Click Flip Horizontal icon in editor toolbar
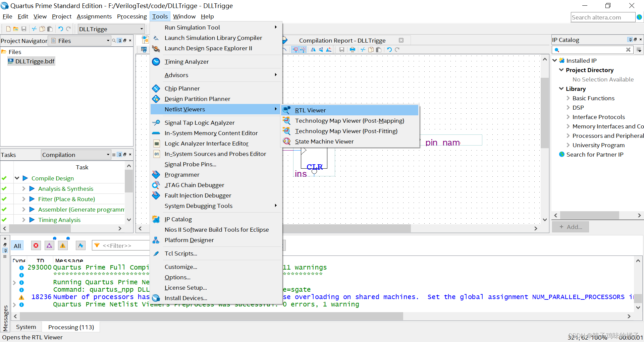This screenshot has width=644, height=342. (x=313, y=50)
